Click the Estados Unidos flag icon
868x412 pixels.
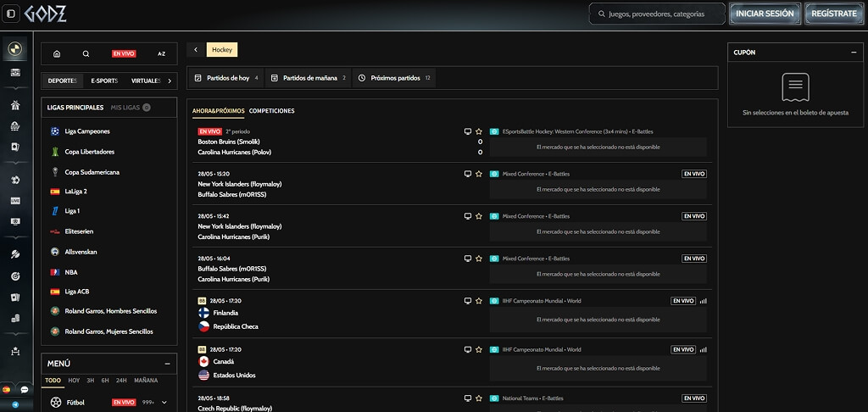(x=203, y=375)
